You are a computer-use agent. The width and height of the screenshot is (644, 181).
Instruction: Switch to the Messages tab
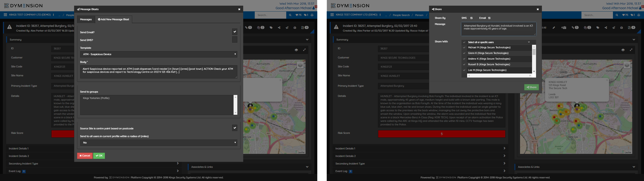[x=86, y=19]
